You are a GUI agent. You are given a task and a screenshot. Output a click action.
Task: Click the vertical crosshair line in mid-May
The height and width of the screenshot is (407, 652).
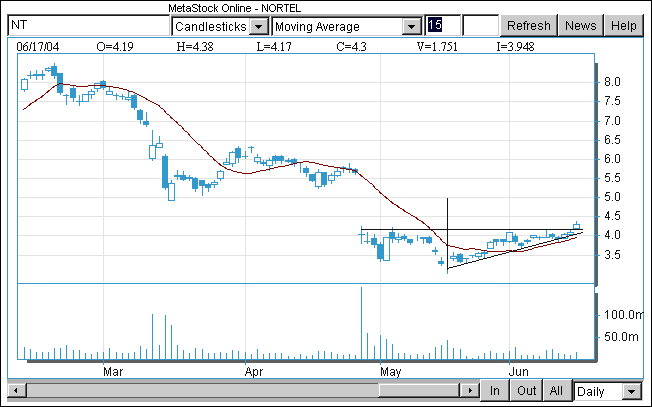pos(447,235)
